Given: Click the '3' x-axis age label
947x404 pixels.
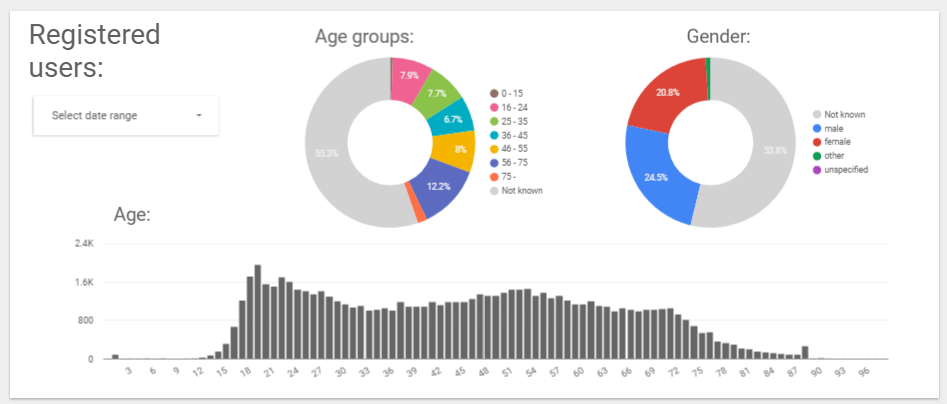Looking at the screenshot, I should [129, 371].
